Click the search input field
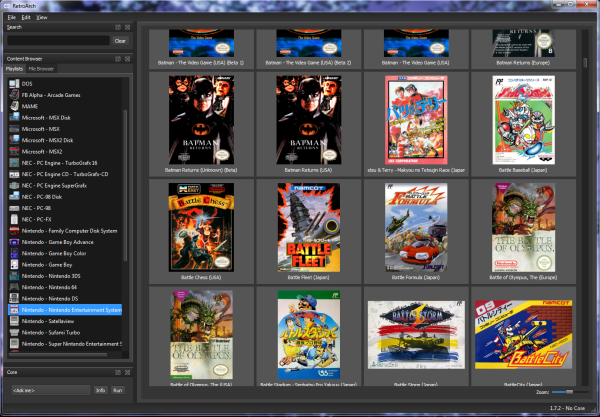Viewport: 600px width, 417px height. (x=58, y=41)
